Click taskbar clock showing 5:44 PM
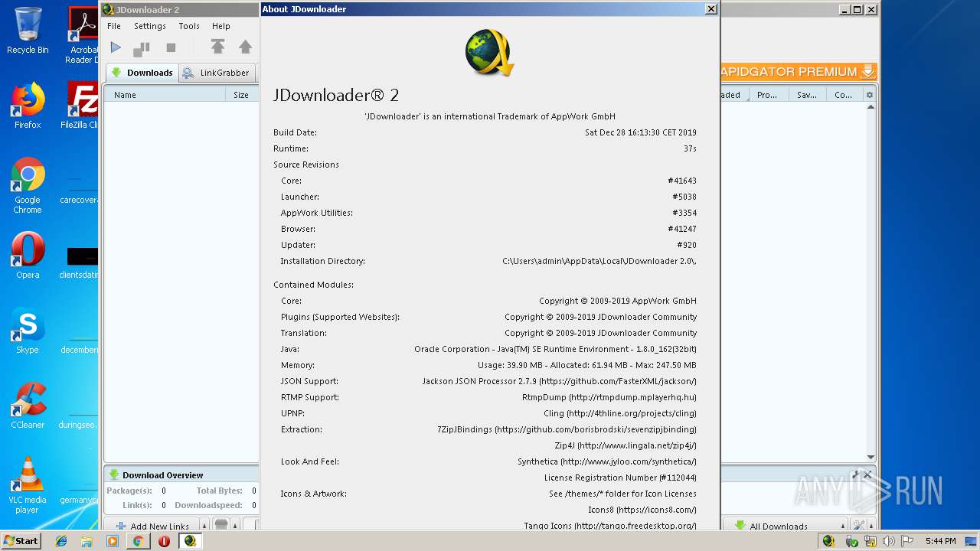Viewport: 980px width, 551px height. click(x=940, y=541)
